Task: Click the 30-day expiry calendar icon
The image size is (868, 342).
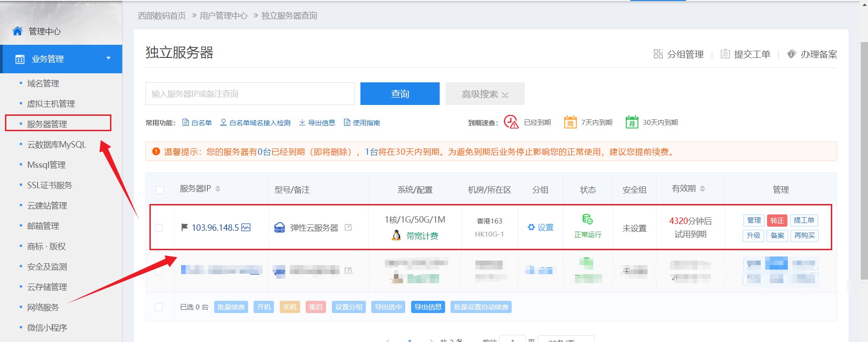Action: 632,122
